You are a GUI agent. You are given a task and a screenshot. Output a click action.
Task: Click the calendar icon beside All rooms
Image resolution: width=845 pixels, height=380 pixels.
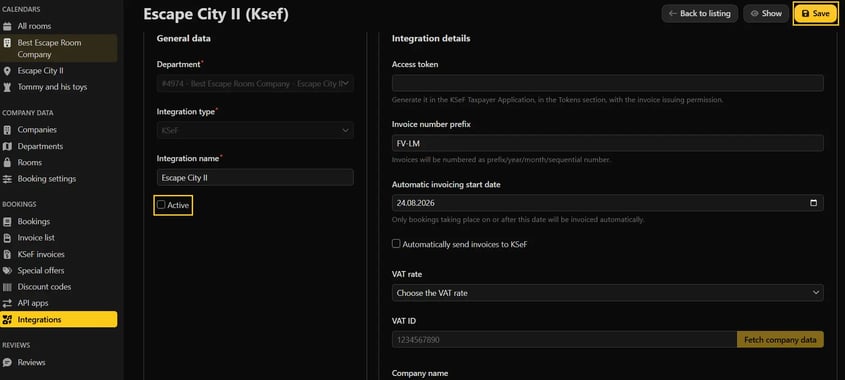tap(7, 26)
